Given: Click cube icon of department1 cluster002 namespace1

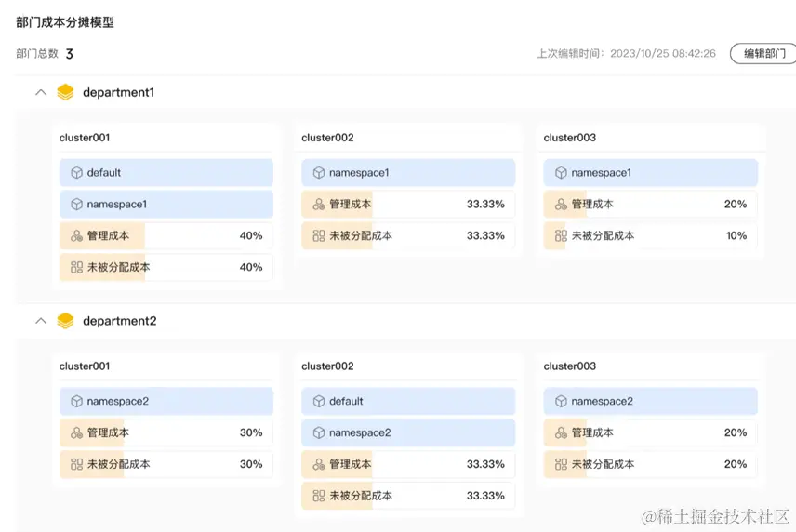Looking at the screenshot, I should tap(318, 173).
